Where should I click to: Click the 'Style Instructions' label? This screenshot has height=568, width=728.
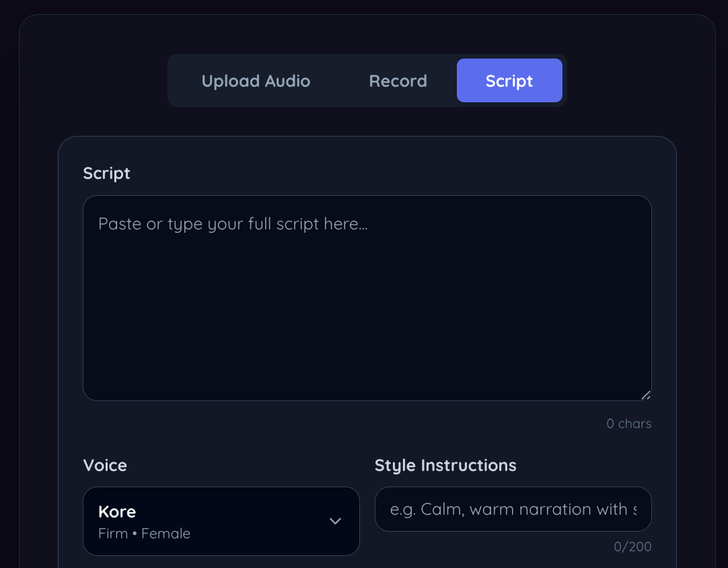click(x=445, y=465)
